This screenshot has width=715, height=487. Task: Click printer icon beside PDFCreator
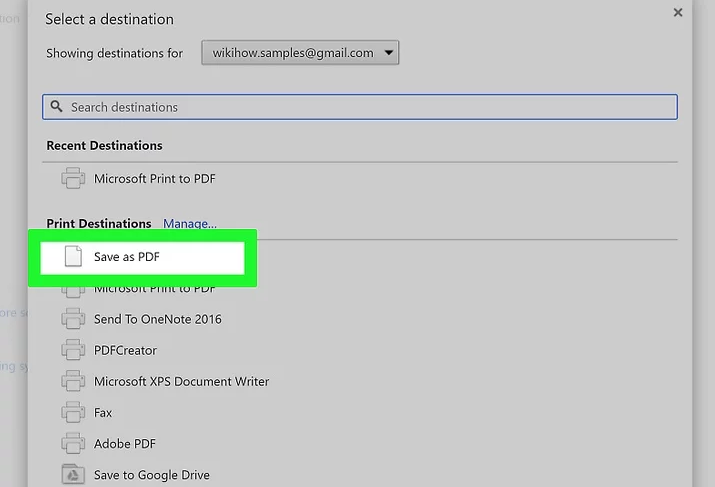point(73,349)
